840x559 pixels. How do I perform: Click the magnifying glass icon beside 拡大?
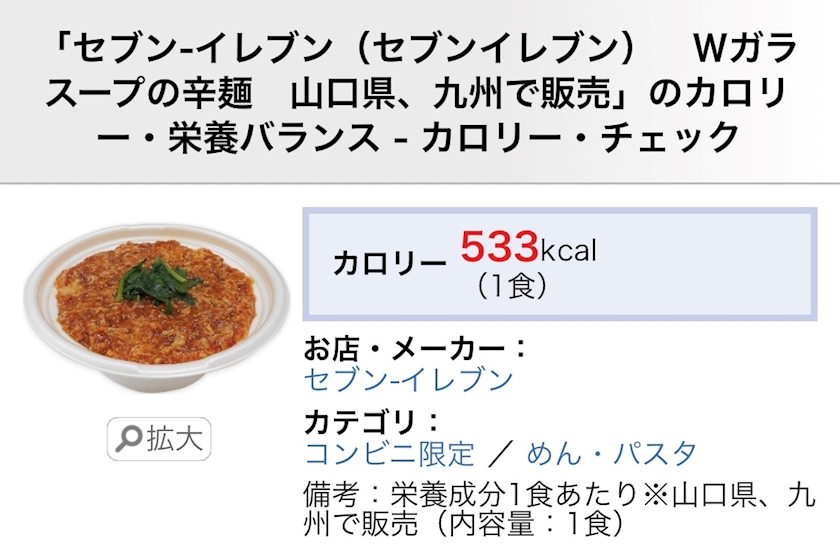pyautogui.click(x=129, y=439)
